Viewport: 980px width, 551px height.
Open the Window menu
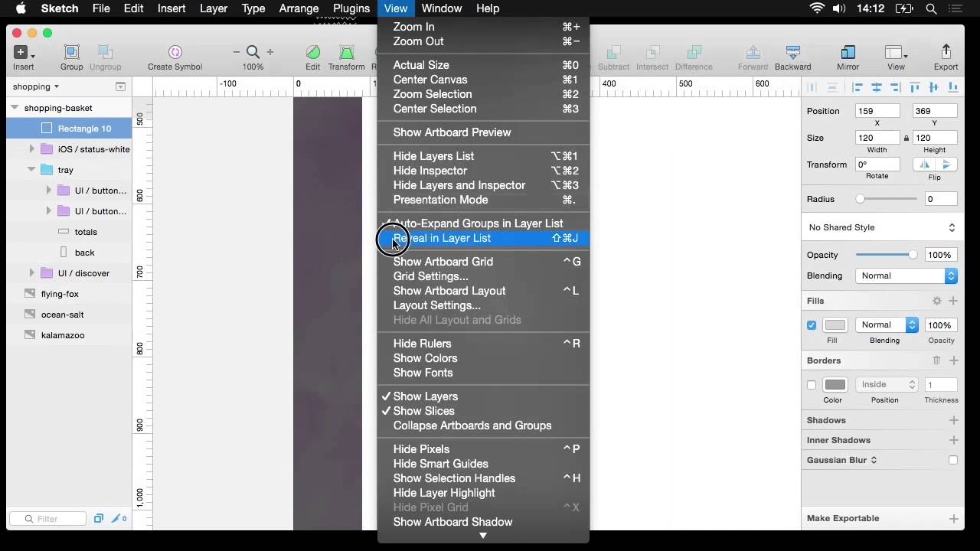(442, 8)
